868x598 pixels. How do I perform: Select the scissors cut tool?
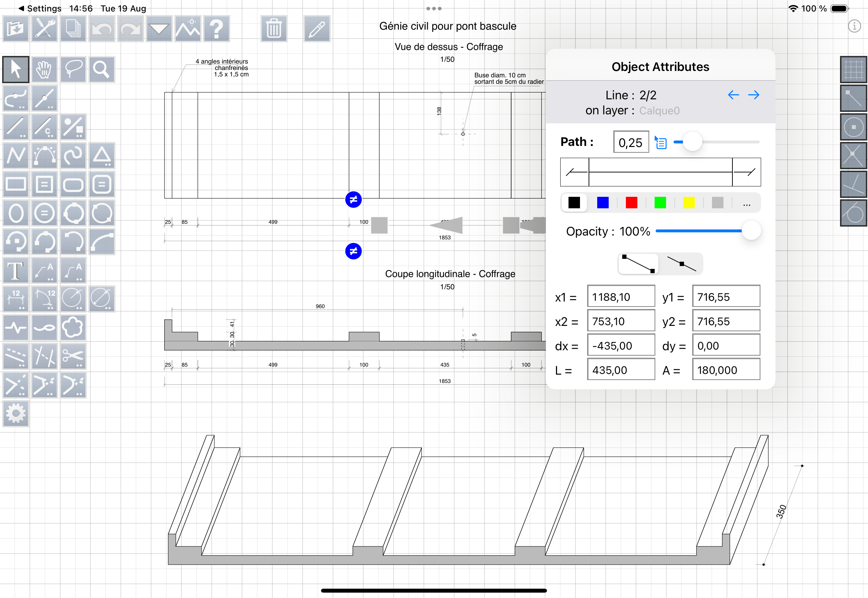tap(73, 356)
